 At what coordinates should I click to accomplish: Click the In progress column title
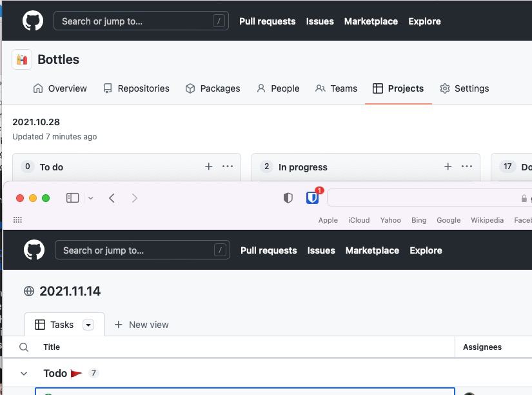point(302,167)
